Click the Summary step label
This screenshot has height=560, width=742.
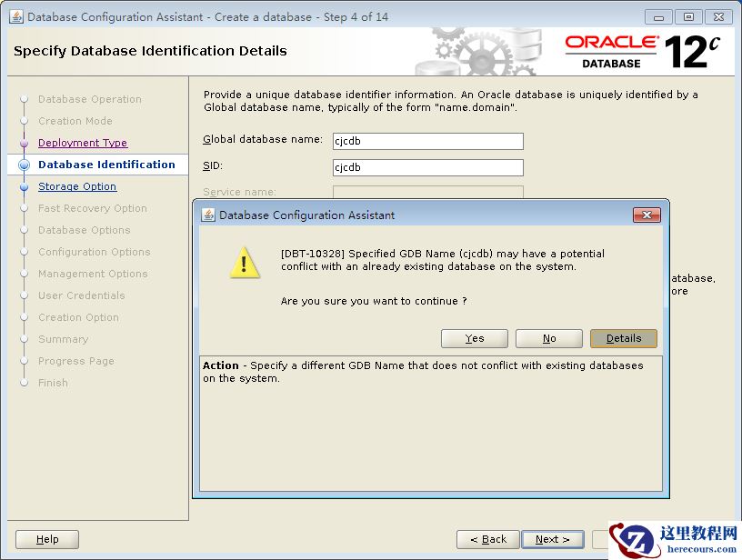point(64,339)
